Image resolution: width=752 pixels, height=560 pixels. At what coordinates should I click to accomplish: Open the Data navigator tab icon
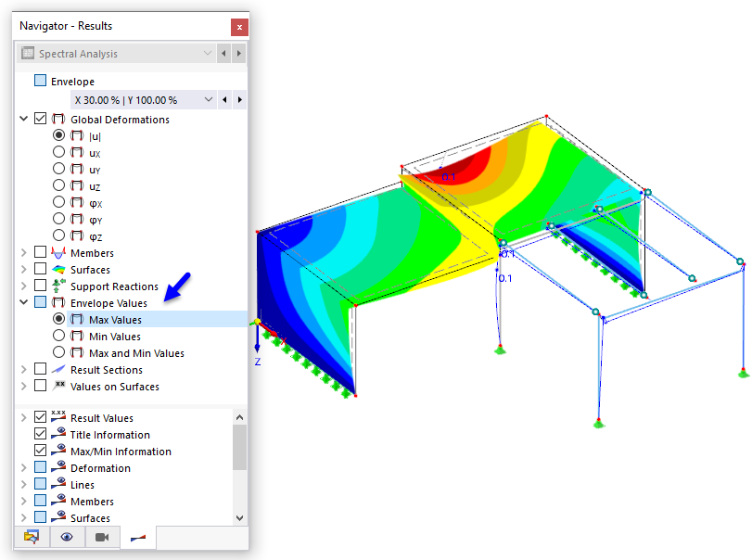(32, 537)
